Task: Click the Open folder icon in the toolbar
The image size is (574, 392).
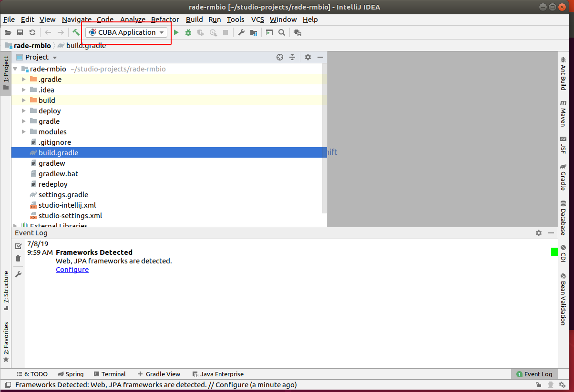Action: (x=8, y=32)
